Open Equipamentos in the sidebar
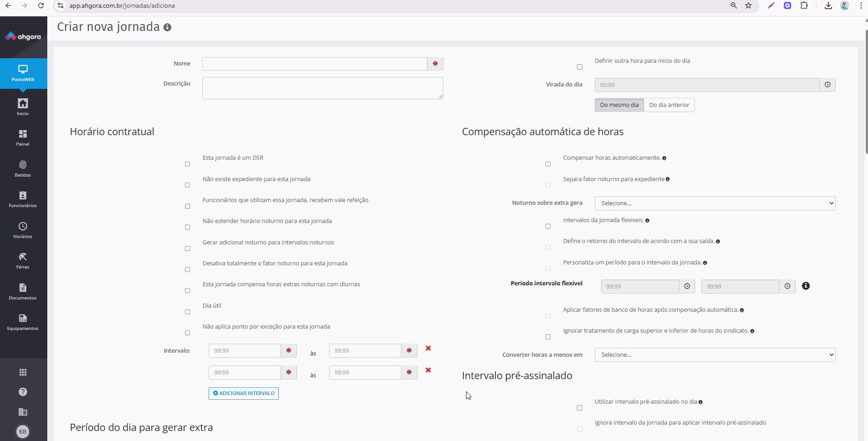Screen dimensions: 868x441 pyautogui.click(x=23, y=322)
